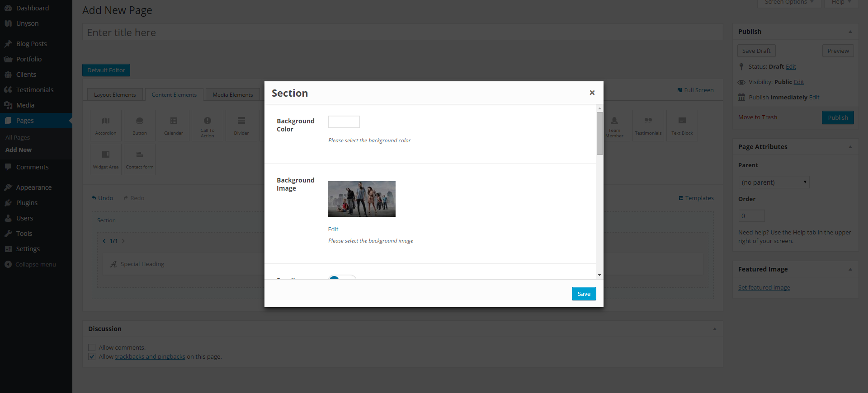Go to Unyson in sidebar

click(x=36, y=23)
